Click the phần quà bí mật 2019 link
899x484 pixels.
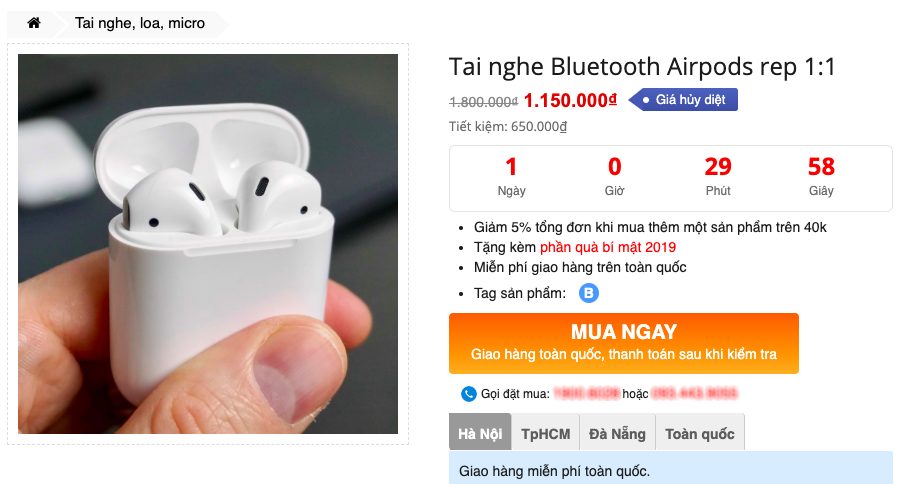click(x=608, y=247)
